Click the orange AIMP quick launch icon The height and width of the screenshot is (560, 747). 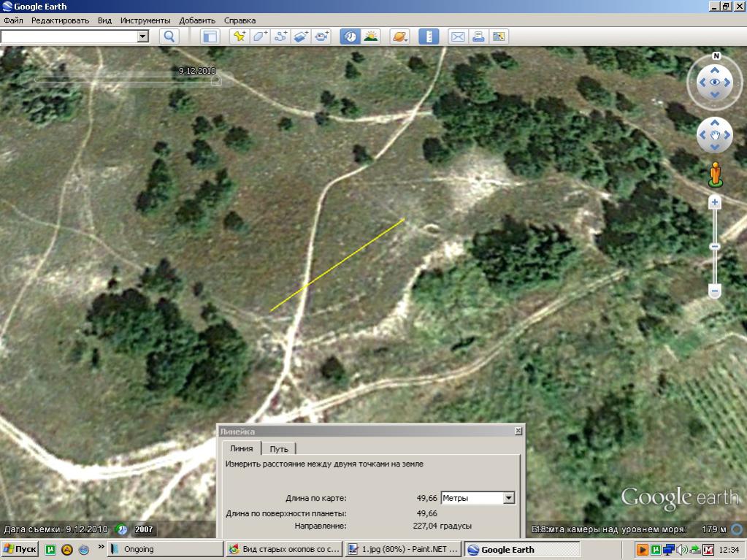click(x=67, y=550)
